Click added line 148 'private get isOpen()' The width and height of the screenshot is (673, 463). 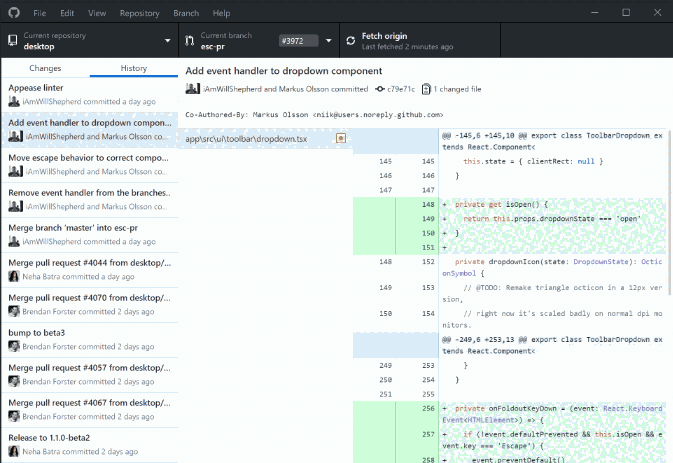552,204
